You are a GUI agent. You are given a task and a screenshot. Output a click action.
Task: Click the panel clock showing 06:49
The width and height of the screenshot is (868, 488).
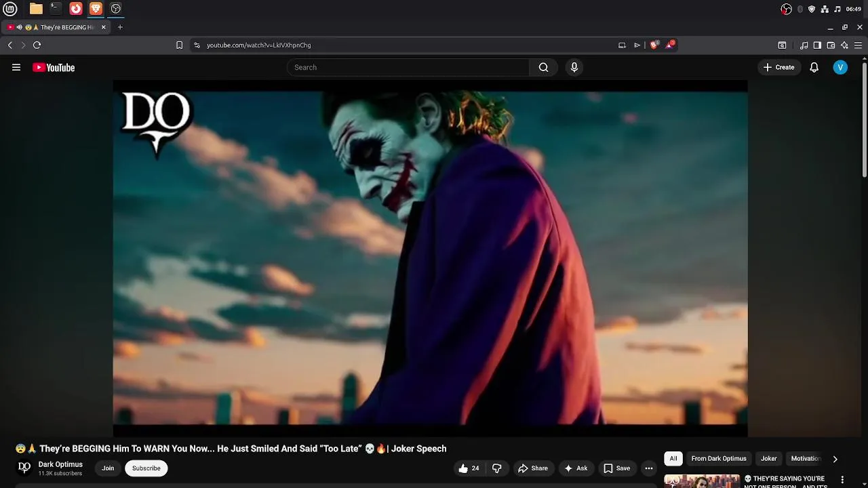point(854,9)
